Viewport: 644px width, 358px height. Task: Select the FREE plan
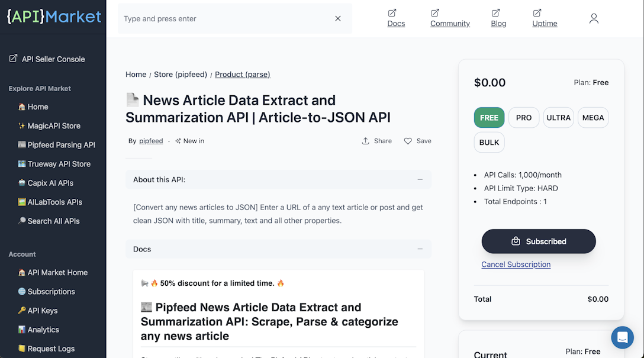point(489,117)
